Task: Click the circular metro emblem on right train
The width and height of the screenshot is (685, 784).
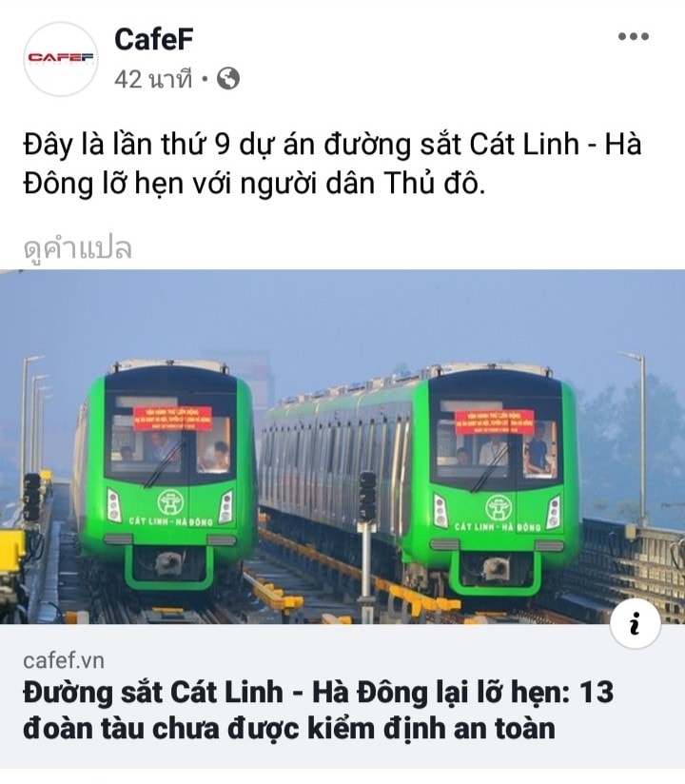Action: click(498, 507)
